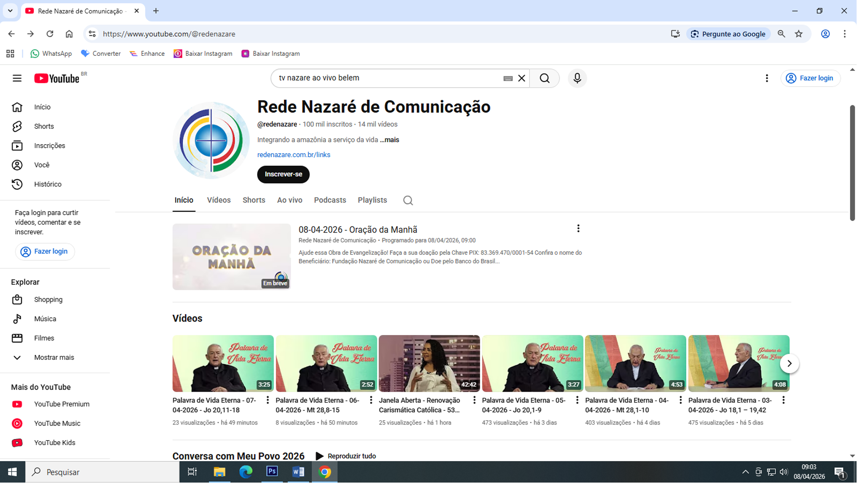Expand the channel description with ...mais
Viewport: 857px width, 504px height.
pyautogui.click(x=389, y=140)
